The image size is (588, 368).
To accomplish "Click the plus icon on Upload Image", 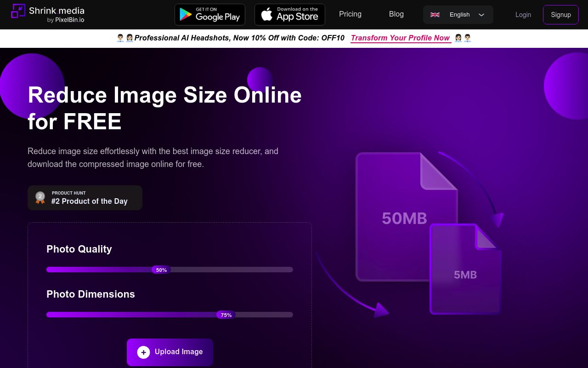I will pyautogui.click(x=143, y=352).
